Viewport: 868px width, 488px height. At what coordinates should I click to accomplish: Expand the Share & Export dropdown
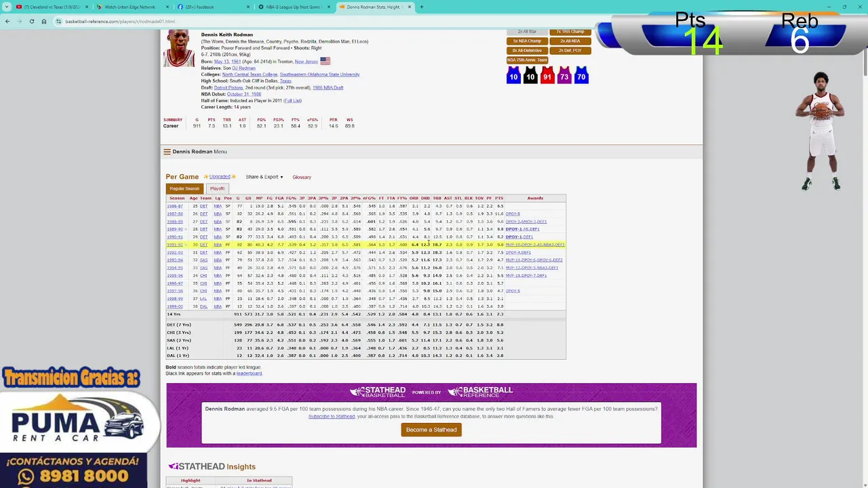pos(264,177)
